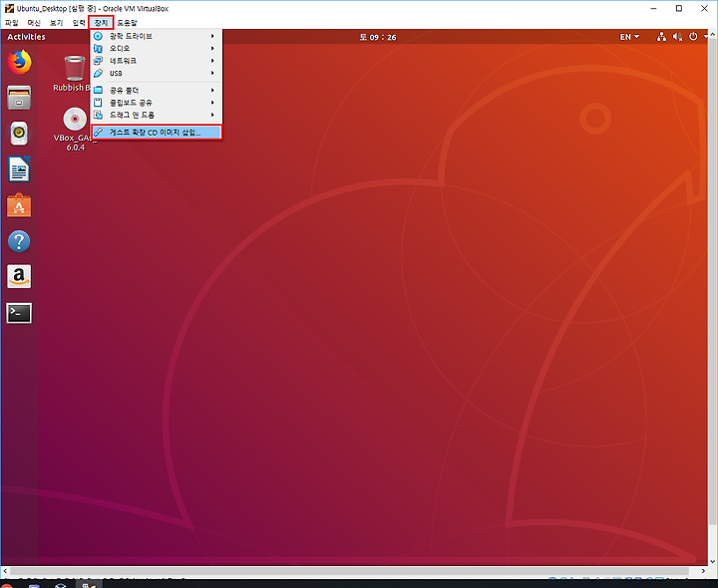718x588 pixels.
Task: Click the drag and drop menu icon
Action: 98,115
